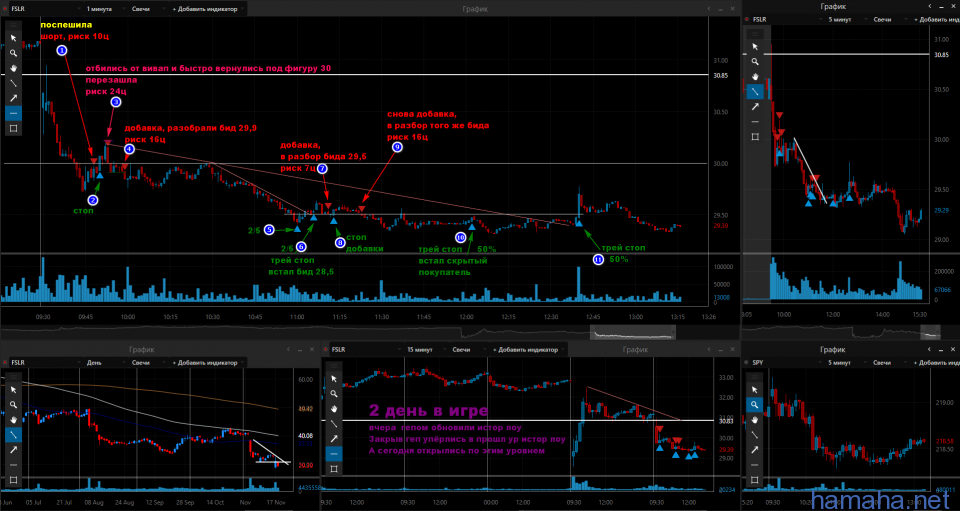
Task: Open '5 минут' timeframe dropdown in FSLR chart
Action: coord(846,20)
